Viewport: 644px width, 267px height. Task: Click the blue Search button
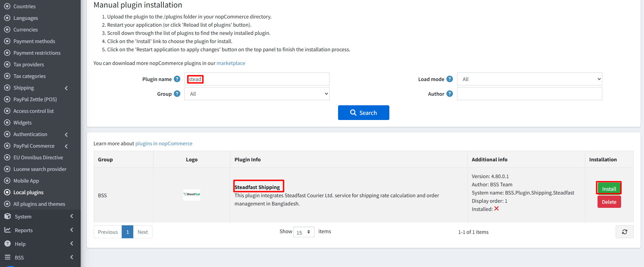pyautogui.click(x=364, y=113)
